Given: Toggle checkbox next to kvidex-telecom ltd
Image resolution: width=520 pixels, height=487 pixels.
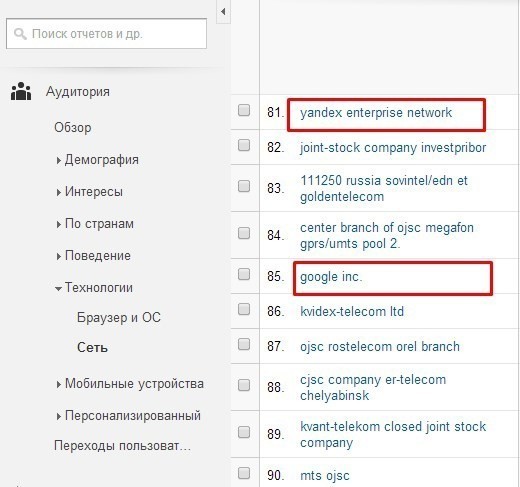Looking at the screenshot, I should coord(244,309).
